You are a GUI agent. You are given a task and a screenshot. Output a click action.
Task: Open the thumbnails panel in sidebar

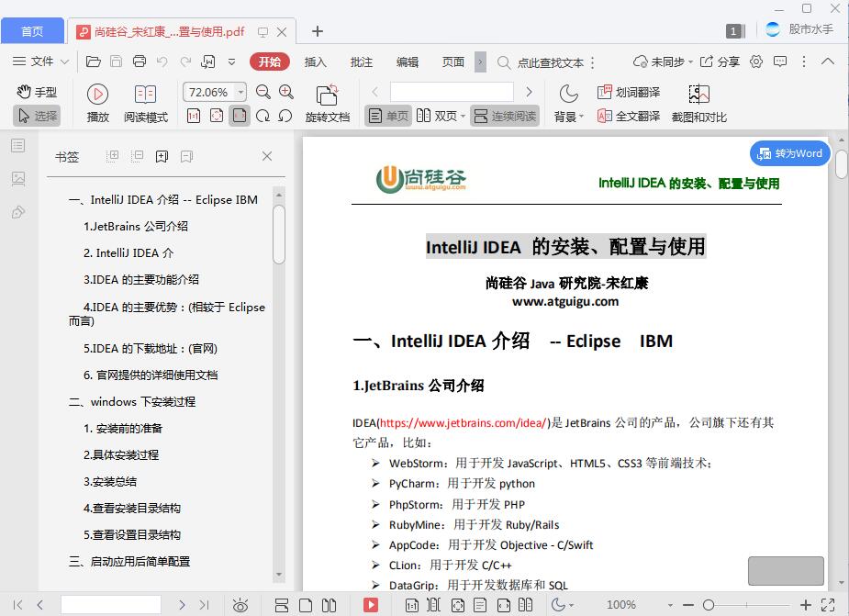(x=18, y=178)
